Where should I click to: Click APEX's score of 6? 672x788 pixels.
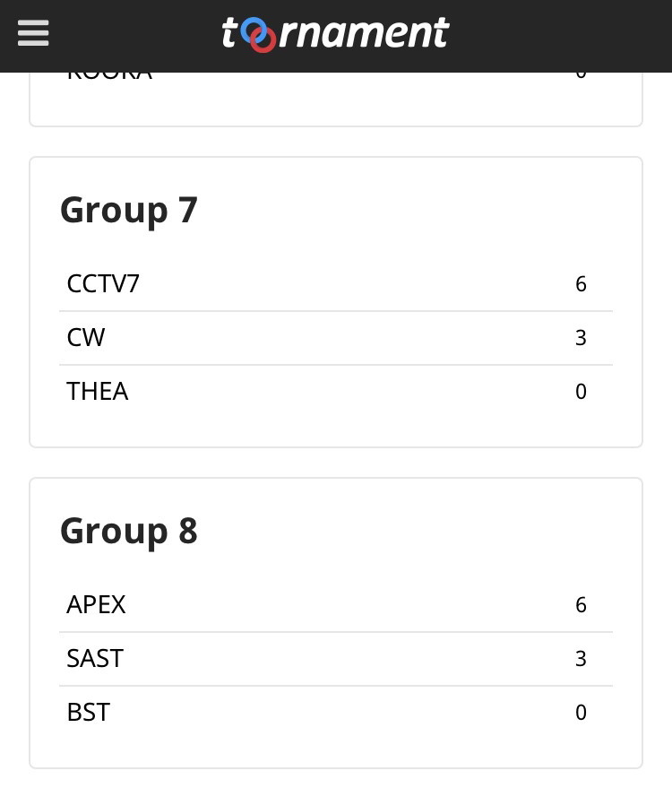[581, 605]
